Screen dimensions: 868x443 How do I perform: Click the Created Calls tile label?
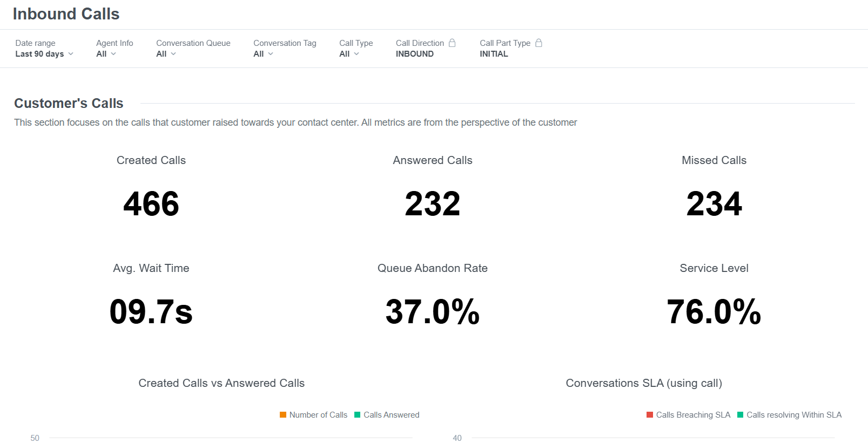coord(151,160)
